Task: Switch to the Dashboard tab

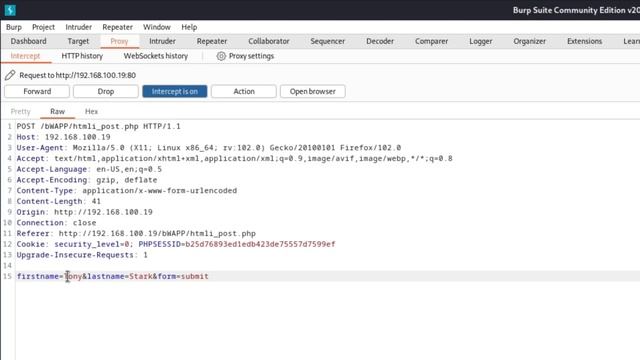Action: pyautogui.click(x=29, y=41)
